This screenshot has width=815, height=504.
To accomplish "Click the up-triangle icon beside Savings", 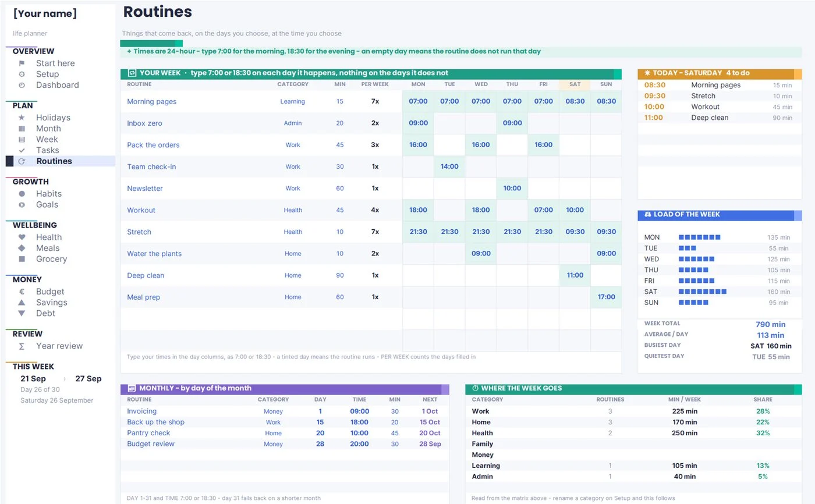I will (22, 303).
